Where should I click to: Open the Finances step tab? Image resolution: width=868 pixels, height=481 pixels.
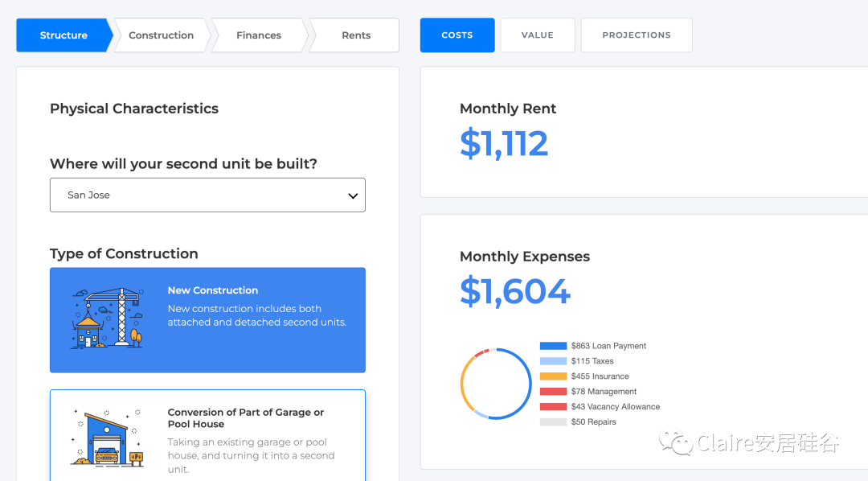[x=259, y=35]
